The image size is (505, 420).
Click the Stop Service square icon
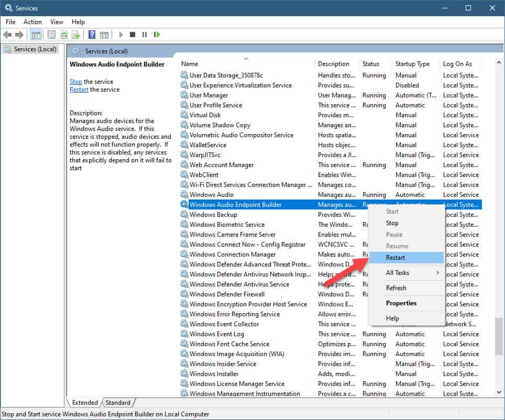(x=133, y=35)
